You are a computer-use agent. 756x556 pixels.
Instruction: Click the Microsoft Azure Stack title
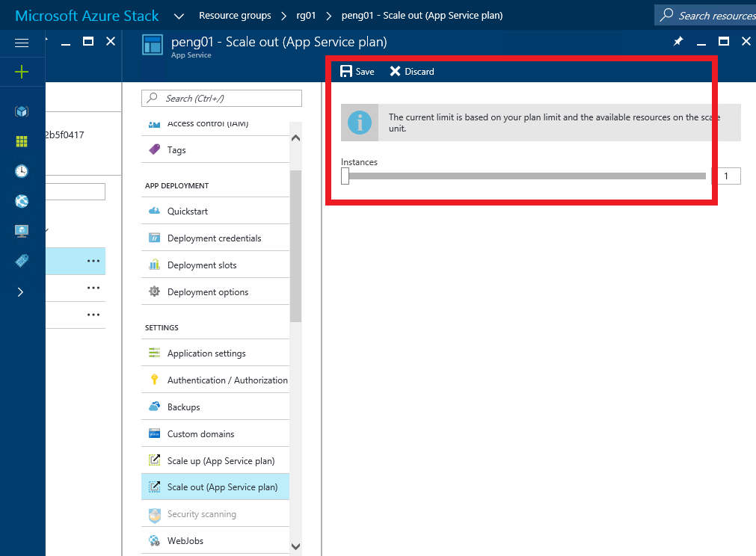coord(87,16)
